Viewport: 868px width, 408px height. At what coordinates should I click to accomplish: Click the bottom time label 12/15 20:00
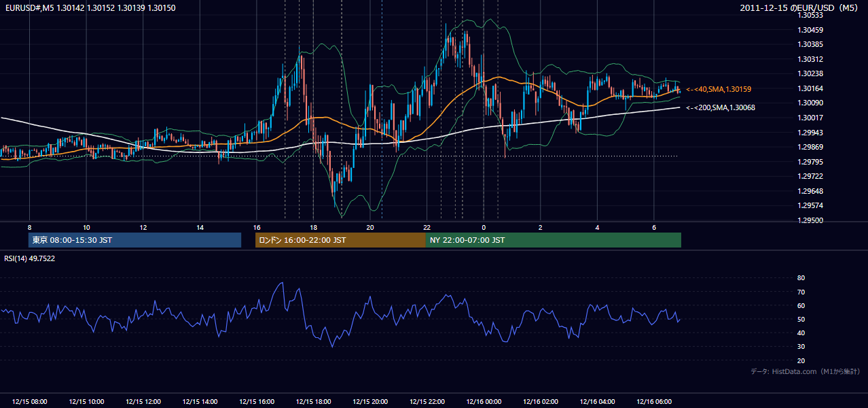point(370,402)
